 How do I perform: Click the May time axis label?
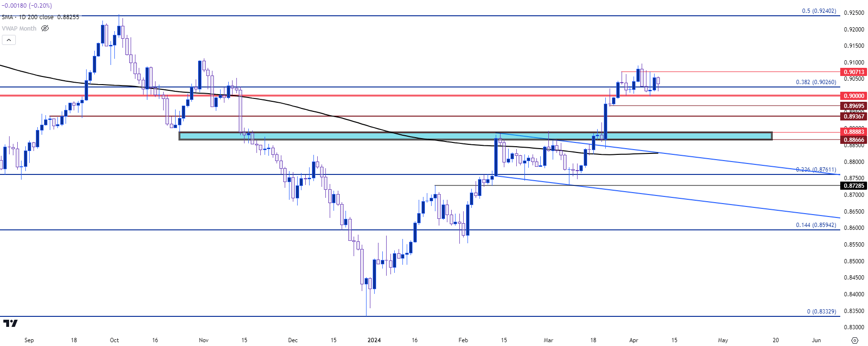pos(723,340)
